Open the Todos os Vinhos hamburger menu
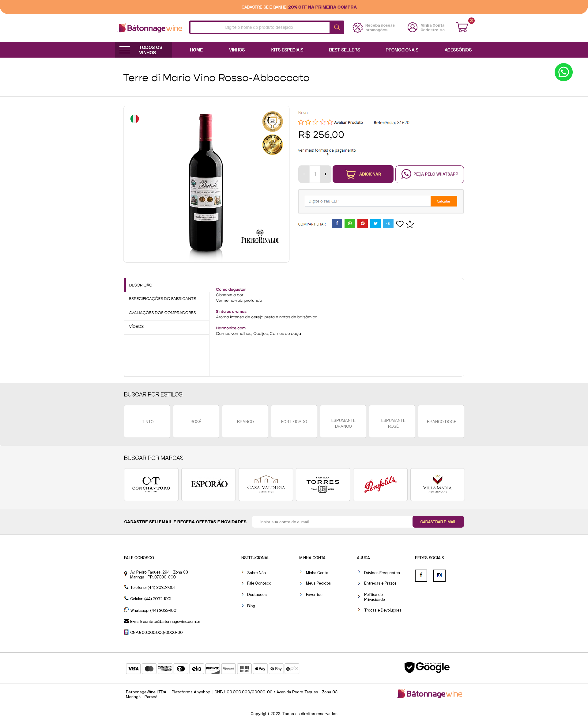Image resolution: width=588 pixels, height=724 pixels. click(x=125, y=50)
